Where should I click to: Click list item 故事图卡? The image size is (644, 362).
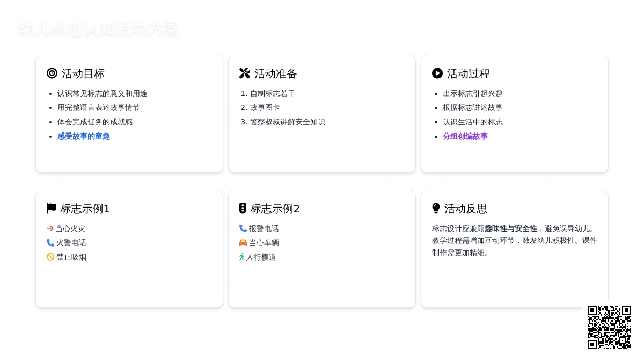[x=265, y=107]
